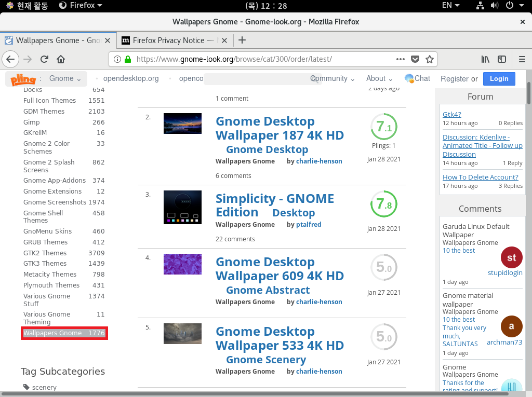The image size is (532, 397).
Task: Select the Wallpapers Gnome browser tab
Action: tap(58, 40)
